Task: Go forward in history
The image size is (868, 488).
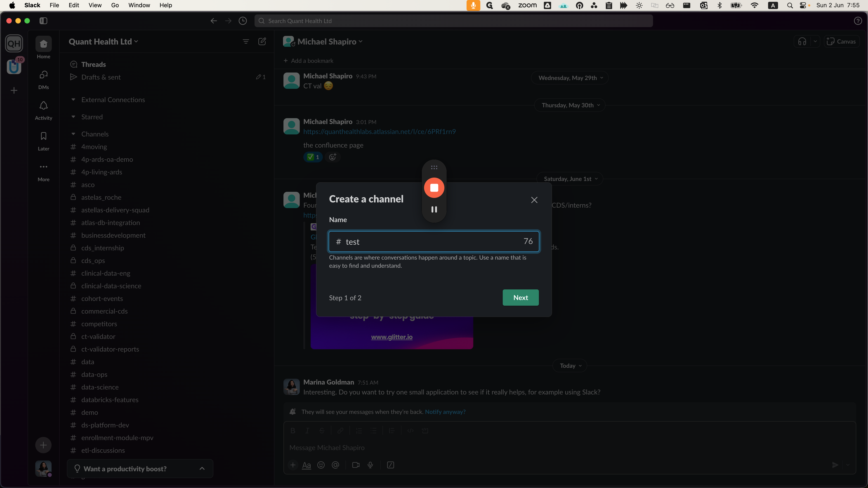Action: (228, 21)
